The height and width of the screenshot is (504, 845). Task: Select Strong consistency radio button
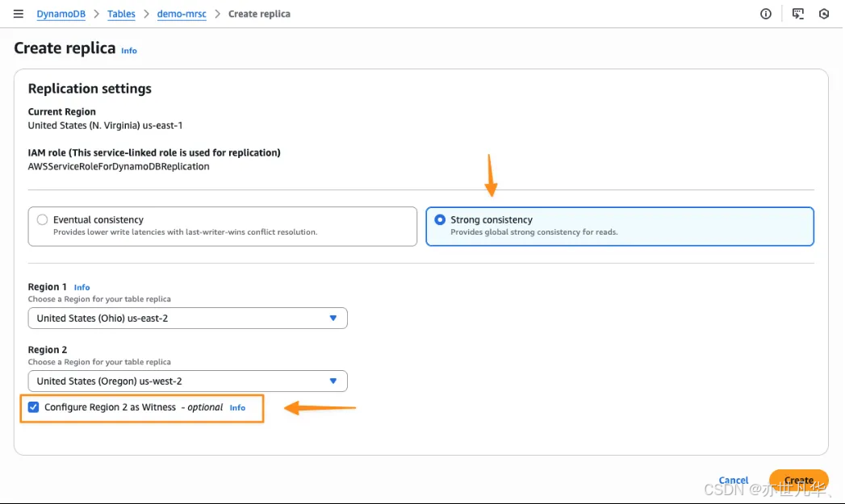click(x=440, y=219)
